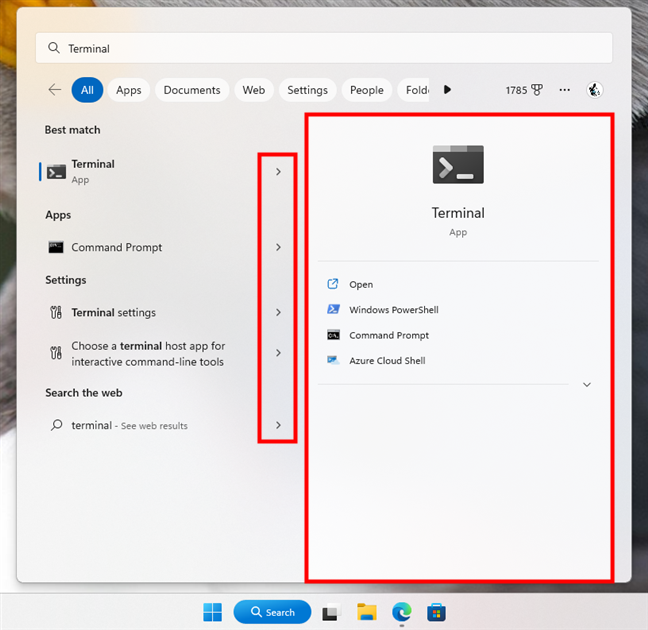Open Task View from the taskbar
This screenshot has height=630, width=648.
click(331, 612)
